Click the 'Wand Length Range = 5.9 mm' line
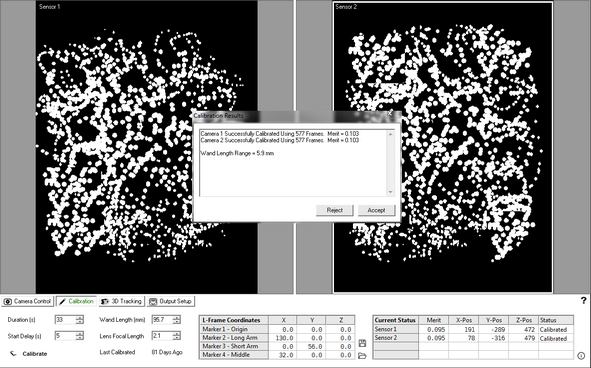591x368 pixels. pyautogui.click(x=237, y=153)
